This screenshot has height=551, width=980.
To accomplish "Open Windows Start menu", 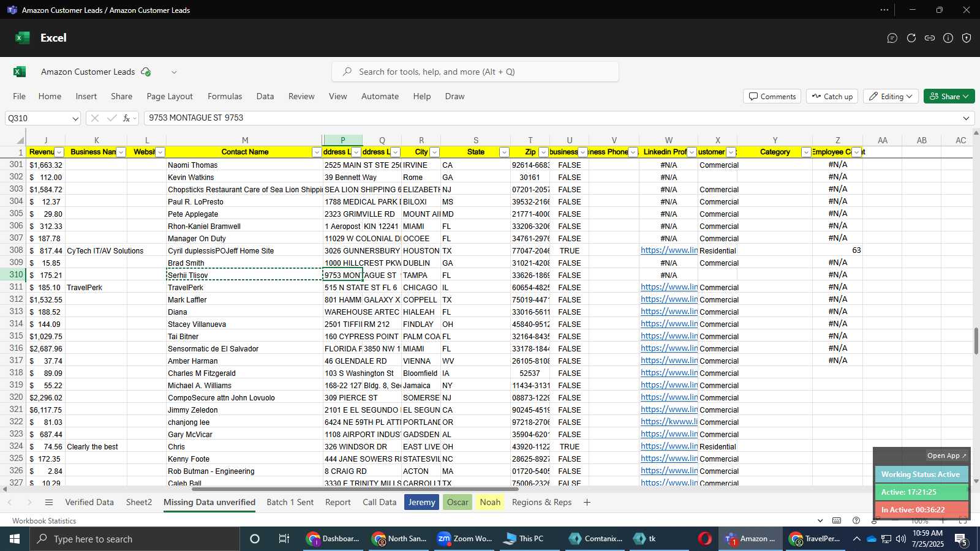I will click(x=15, y=539).
